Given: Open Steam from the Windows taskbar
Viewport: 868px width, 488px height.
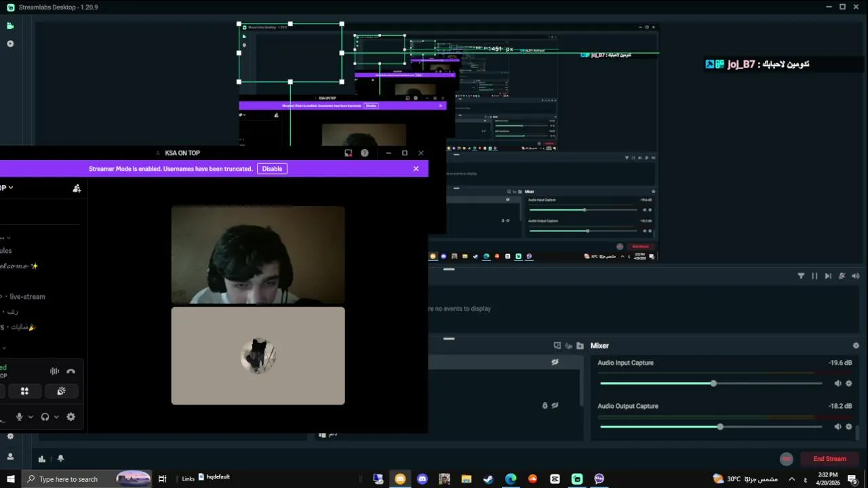Looking at the screenshot, I should [488, 479].
